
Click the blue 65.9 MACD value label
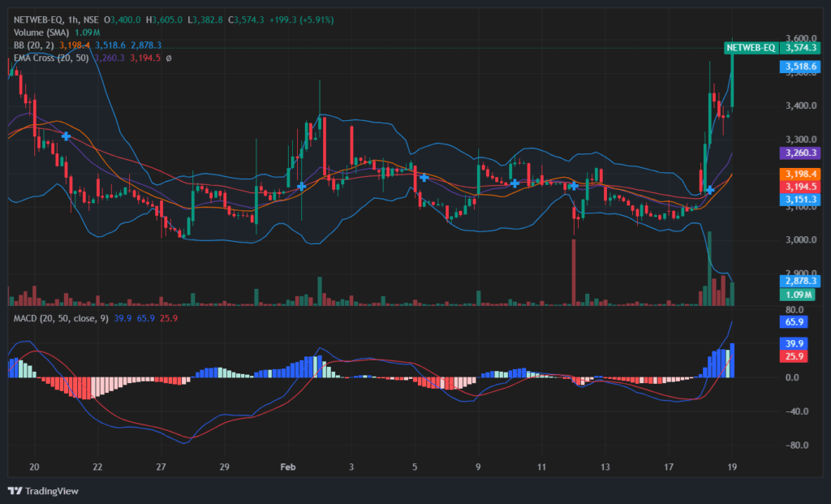(794, 321)
